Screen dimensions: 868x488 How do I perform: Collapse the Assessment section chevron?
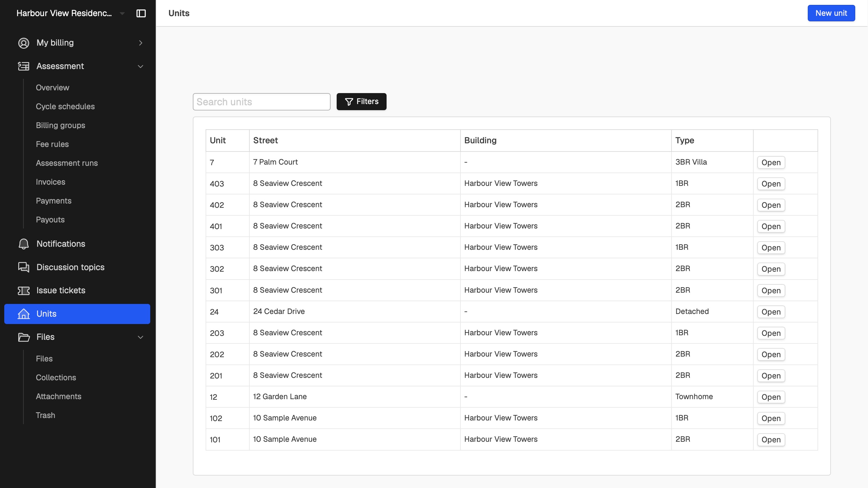141,66
